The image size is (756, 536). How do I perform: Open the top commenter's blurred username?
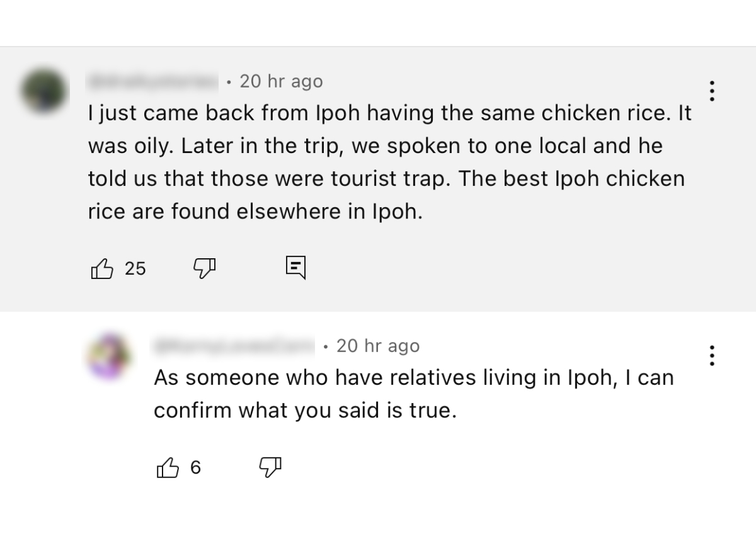(x=153, y=81)
